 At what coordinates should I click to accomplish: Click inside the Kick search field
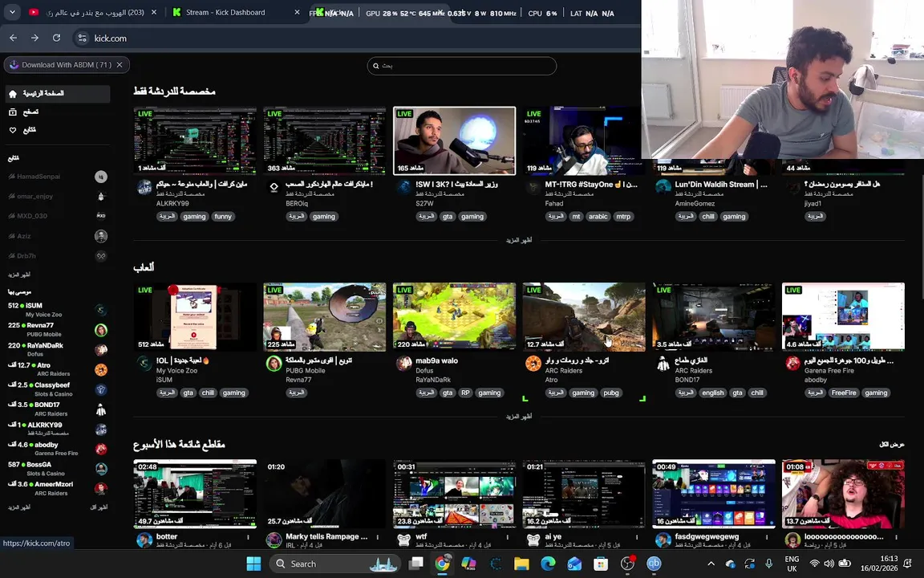(462, 66)
